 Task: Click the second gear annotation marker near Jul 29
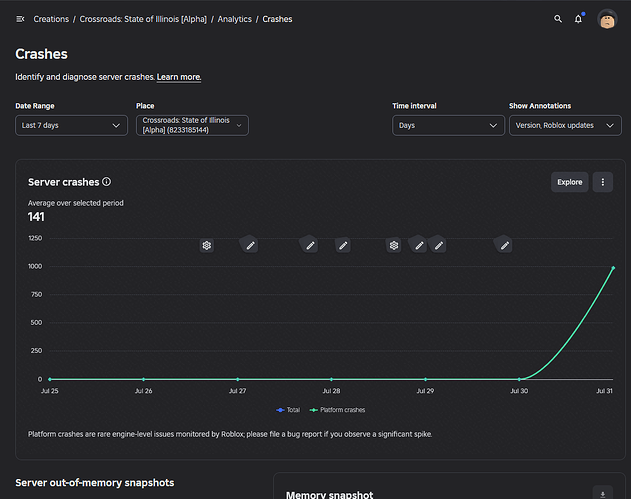[x=394, y=245]
